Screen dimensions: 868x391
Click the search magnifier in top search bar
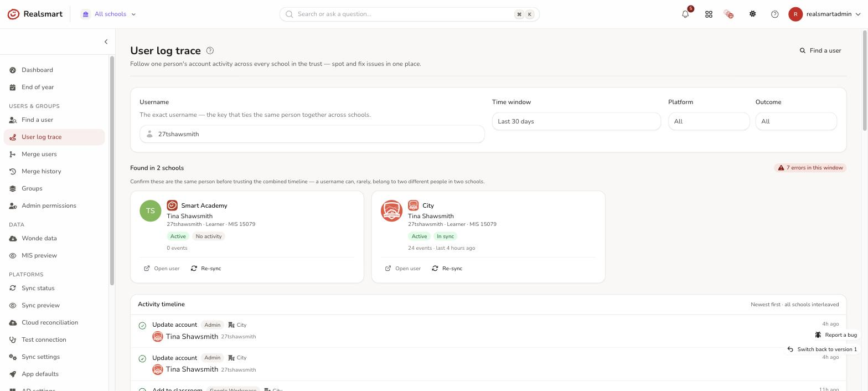click(289, 14)
